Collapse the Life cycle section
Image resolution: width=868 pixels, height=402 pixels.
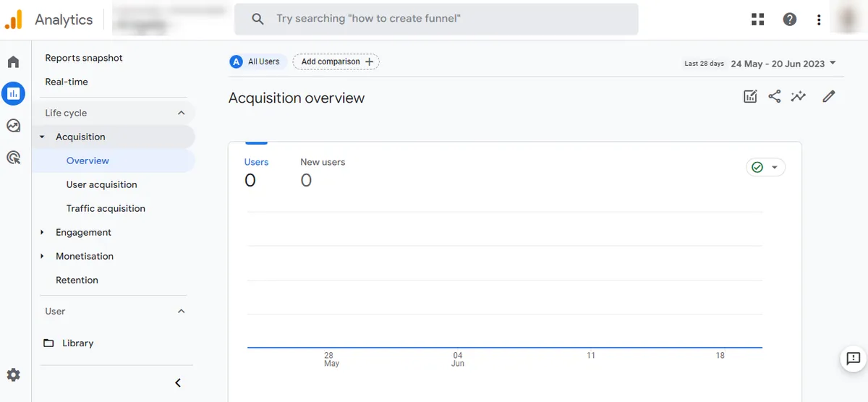coord(181,113)
